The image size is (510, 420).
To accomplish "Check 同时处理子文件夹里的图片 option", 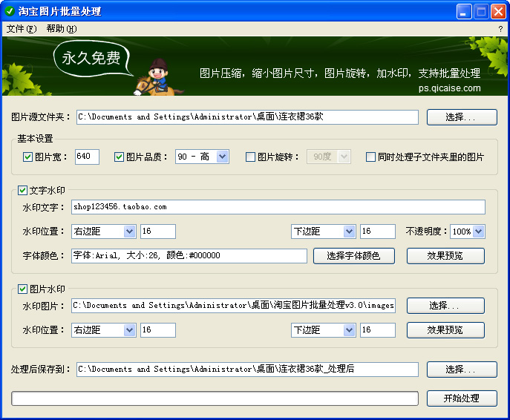I will click(x=371, y=157).
